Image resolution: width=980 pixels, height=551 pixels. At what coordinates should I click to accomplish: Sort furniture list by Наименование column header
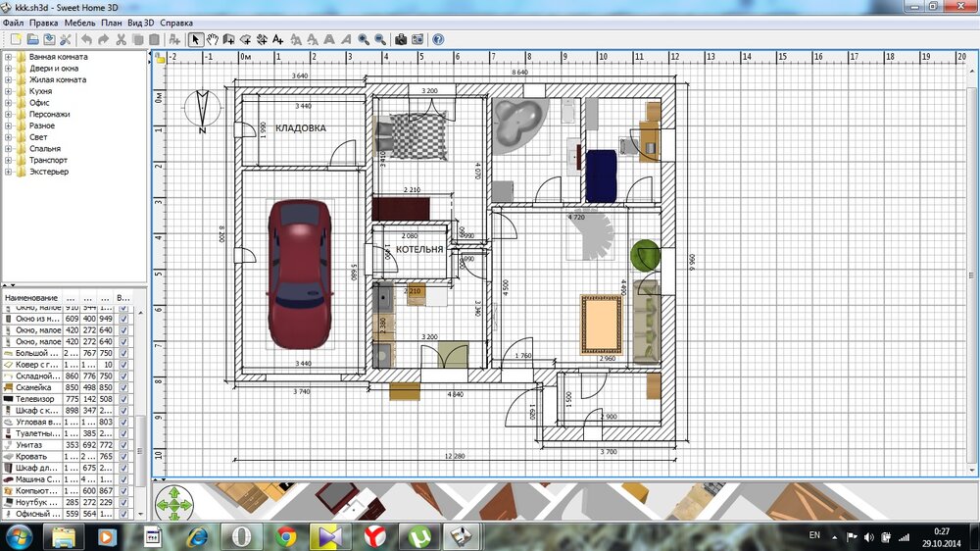(31, 298)
